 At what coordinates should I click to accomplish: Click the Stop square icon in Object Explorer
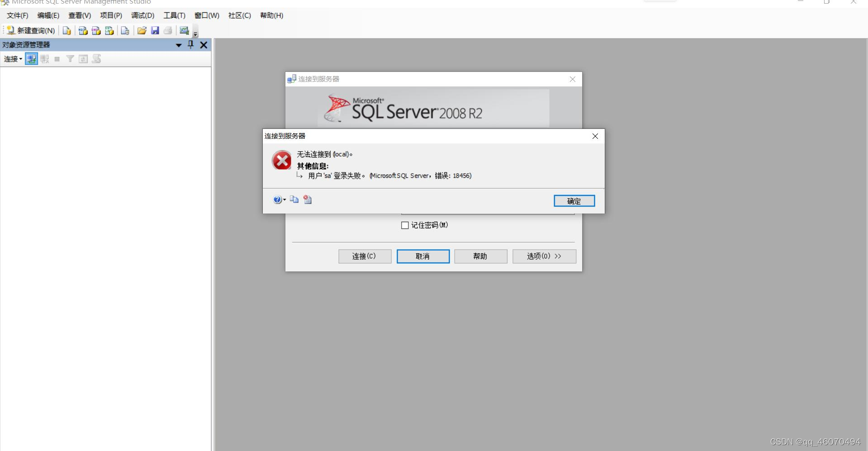point(57,59)
